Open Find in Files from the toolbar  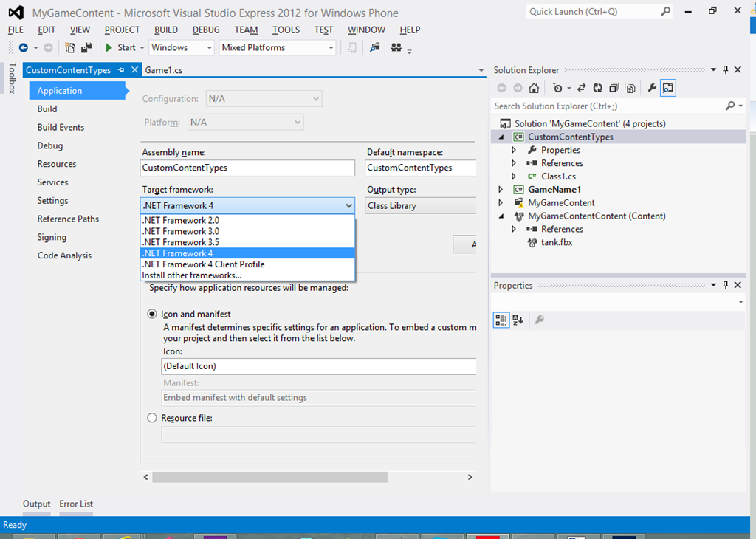374,47
